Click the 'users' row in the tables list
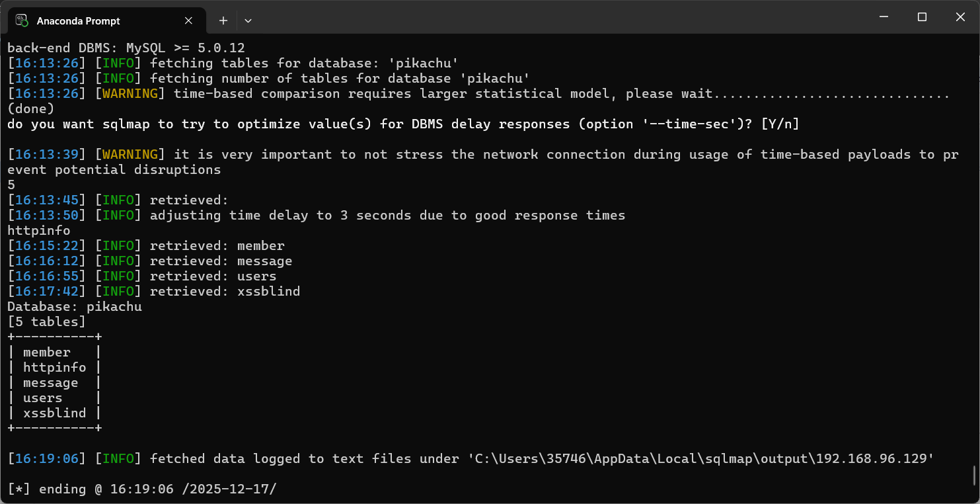The width and height of the screenshot is (980, 504). 54,398
